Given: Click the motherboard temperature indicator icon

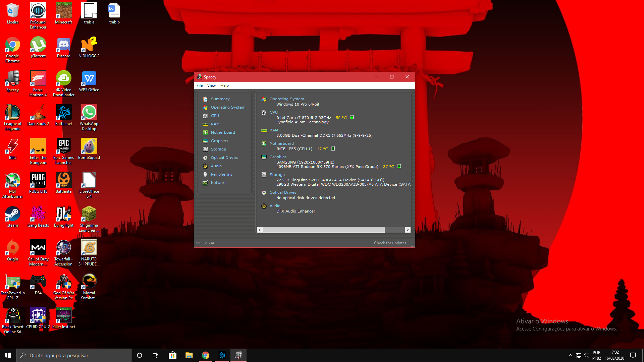Looking at the screenshot, I should (333, 148).
